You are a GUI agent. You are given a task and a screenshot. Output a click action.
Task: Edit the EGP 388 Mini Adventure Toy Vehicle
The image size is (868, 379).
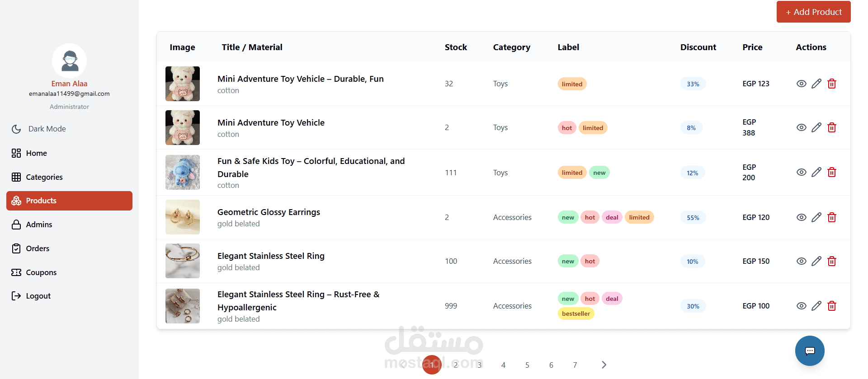pyautogui.click(x=816, y=127)
